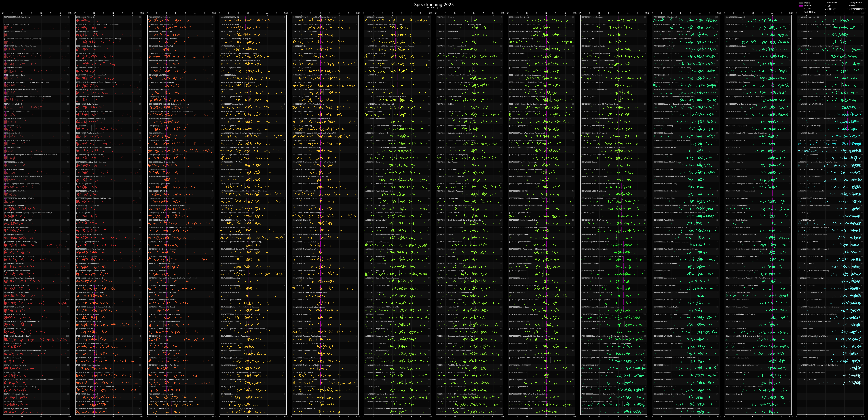Click '[ESAW2023] Portal' row label
This screenshot has width=868, height=420.
661,118
